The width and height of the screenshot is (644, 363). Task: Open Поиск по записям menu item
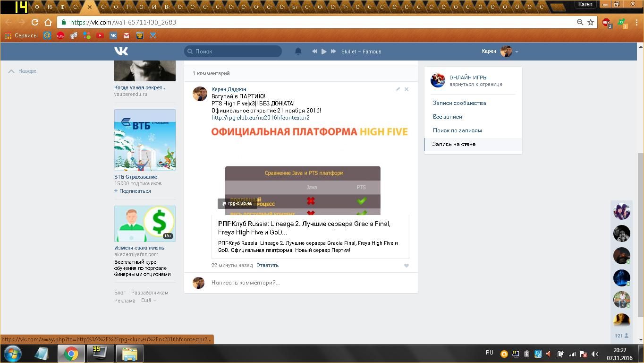(457, 130)
